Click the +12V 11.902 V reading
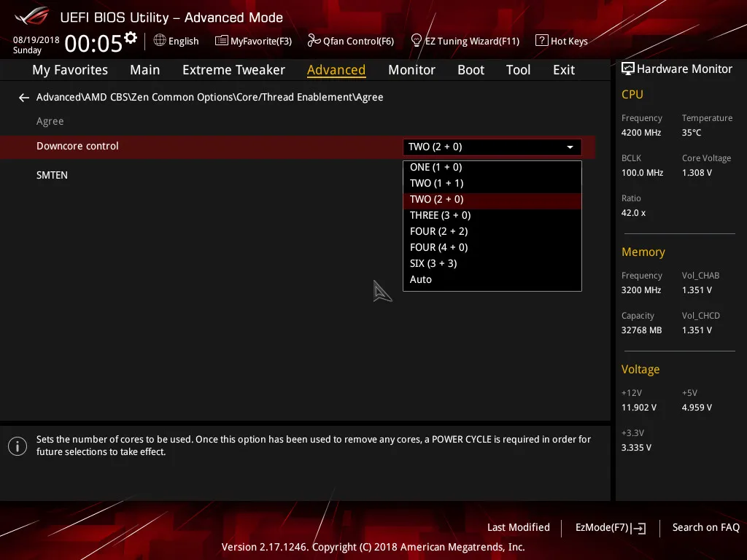Viewport: 747px width, 560px height. point(638,408)
